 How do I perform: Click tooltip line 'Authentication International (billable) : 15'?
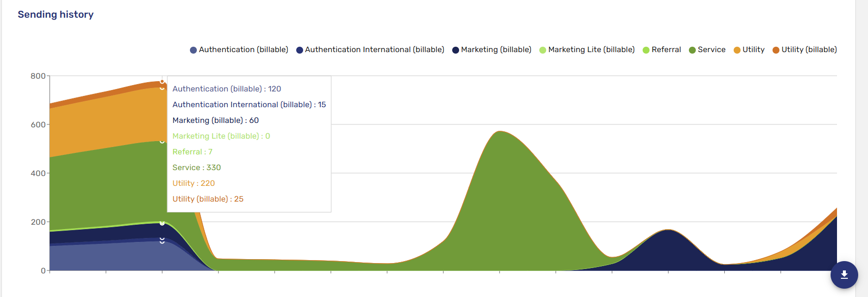tap(249, 105)
